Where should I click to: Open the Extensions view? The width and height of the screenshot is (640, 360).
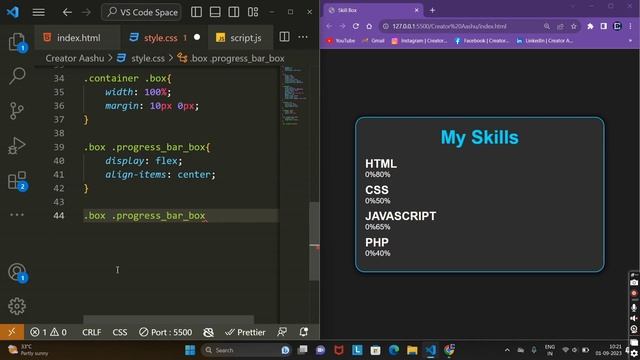pos(17,180)
